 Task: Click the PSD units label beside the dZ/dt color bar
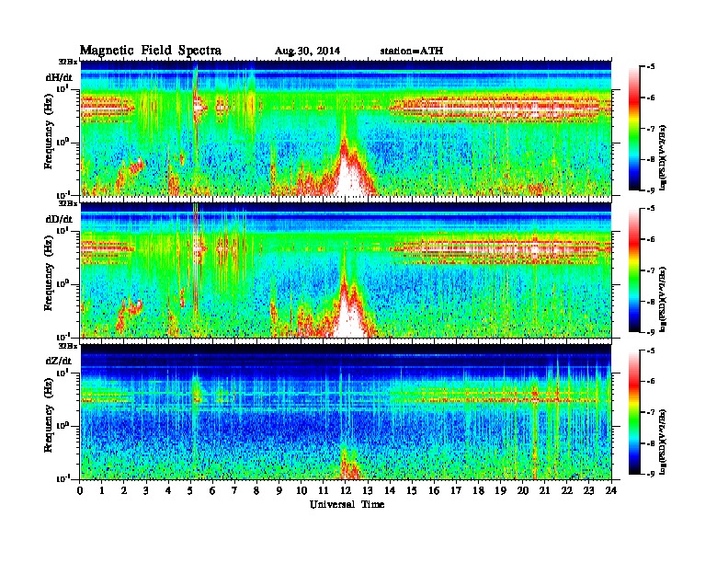(x=664, y=441)
